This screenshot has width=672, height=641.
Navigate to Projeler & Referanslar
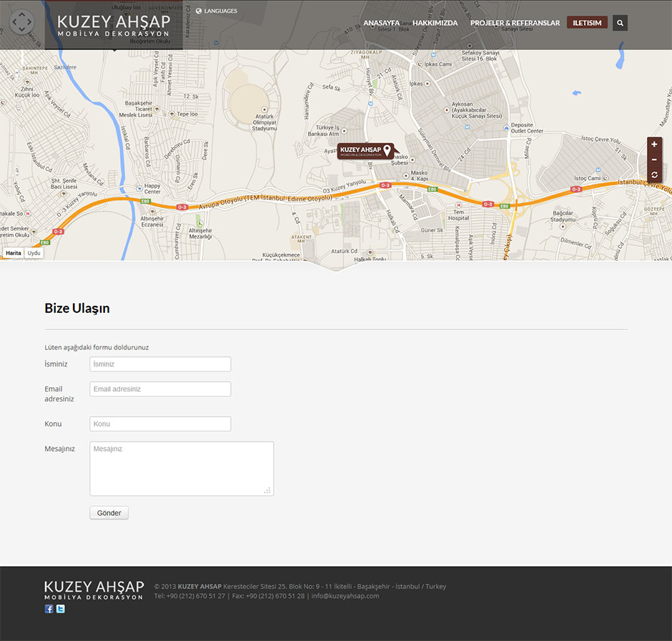[x=515, y=23]
